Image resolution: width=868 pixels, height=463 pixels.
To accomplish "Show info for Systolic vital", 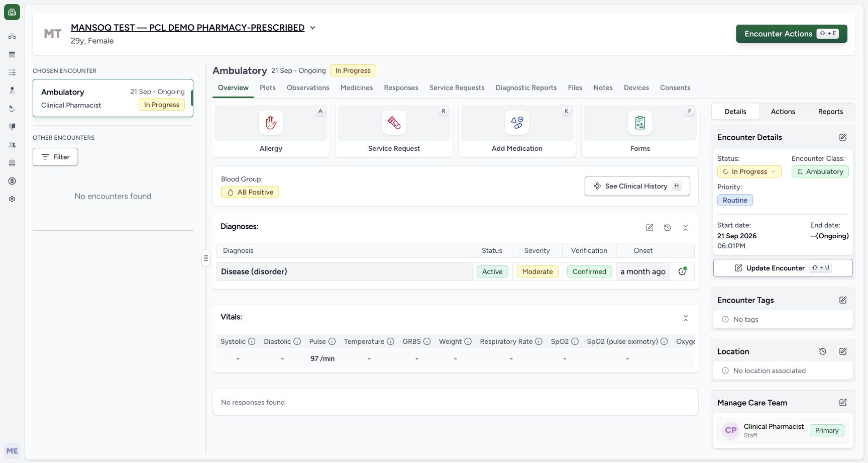I will tap(252, 341).
